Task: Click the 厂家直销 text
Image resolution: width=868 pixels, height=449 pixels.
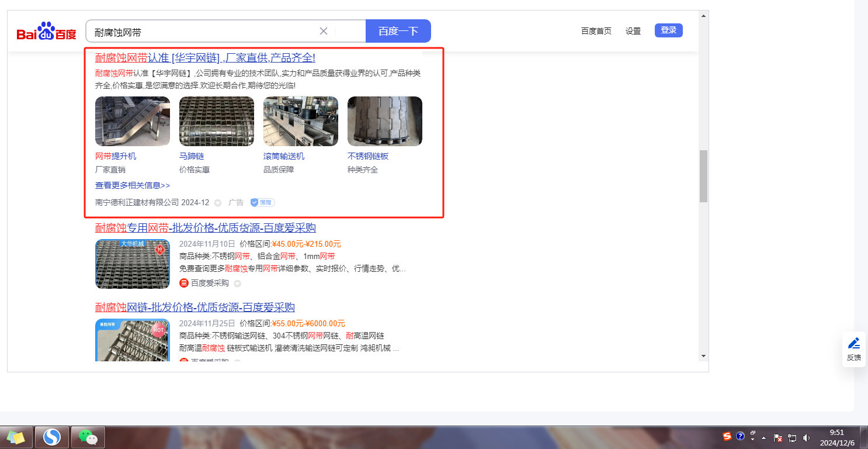Action: tap(110, 170)
